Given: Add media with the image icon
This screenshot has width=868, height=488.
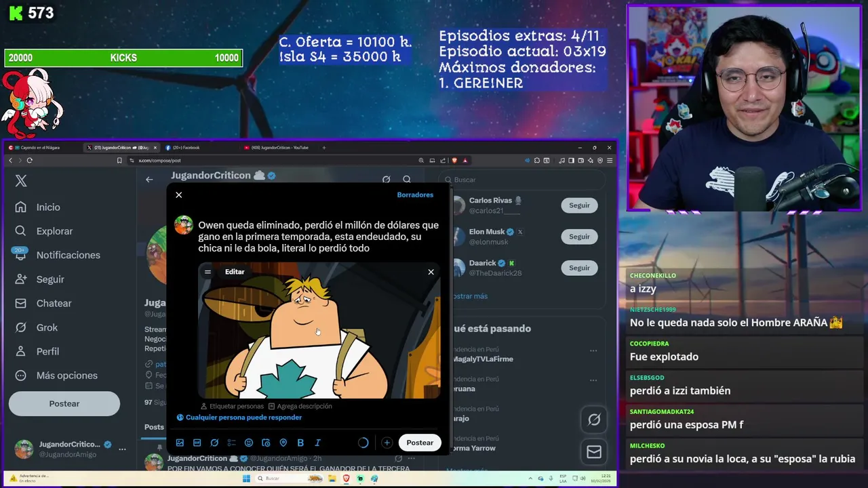Looking at the screenshot, I should tap(180, 443).
